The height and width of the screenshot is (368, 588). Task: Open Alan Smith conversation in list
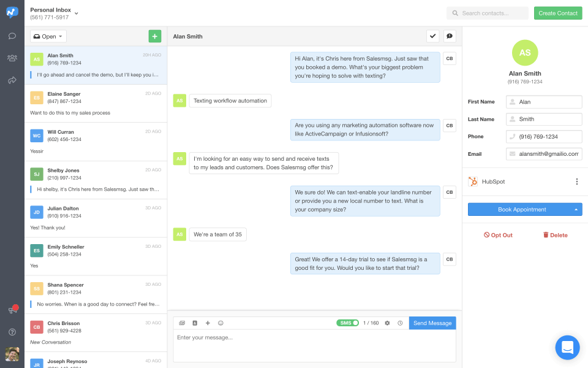96,65
